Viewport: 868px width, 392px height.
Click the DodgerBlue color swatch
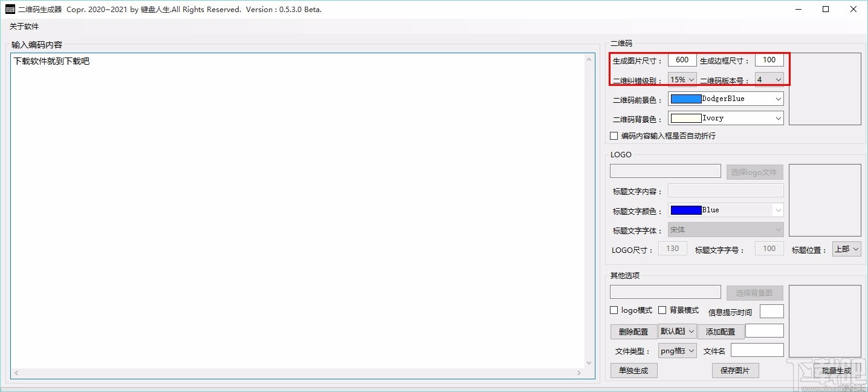coord(686,99)
